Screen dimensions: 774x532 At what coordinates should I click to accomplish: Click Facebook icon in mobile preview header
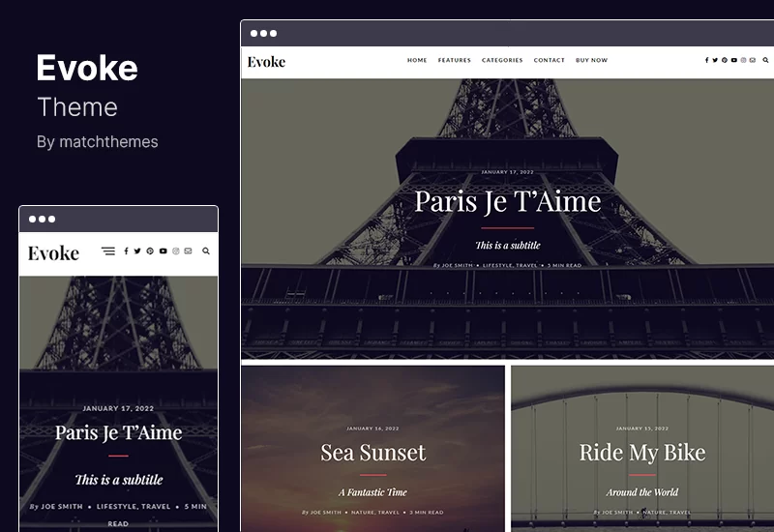point(126,251)
